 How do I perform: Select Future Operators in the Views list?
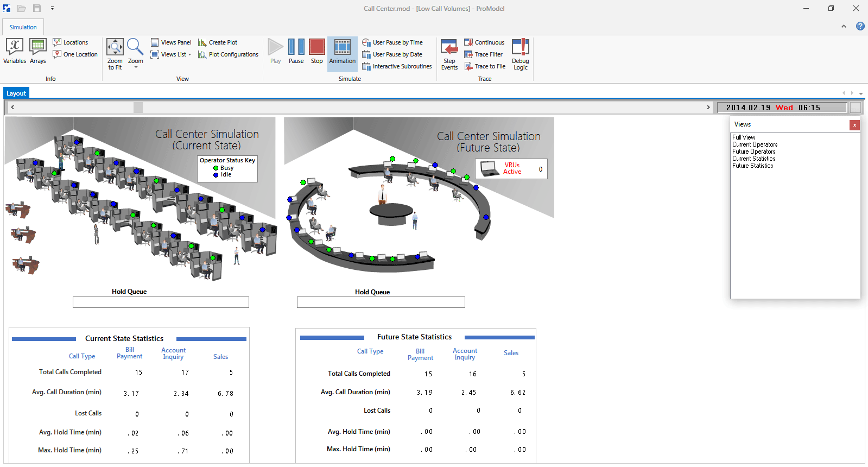(753, 152)
